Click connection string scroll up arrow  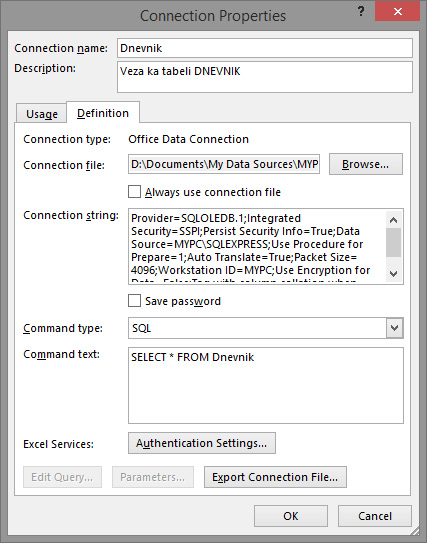[x=393, y=220]
